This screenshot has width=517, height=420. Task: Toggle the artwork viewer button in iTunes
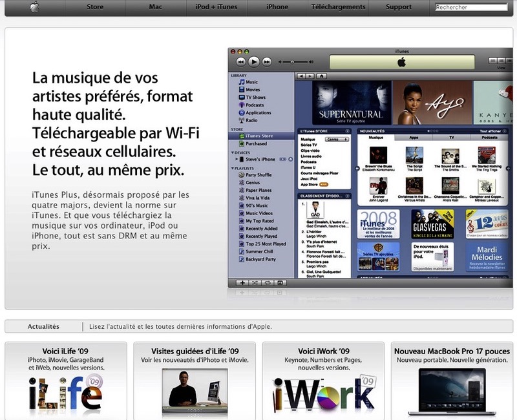pos(280,283)
